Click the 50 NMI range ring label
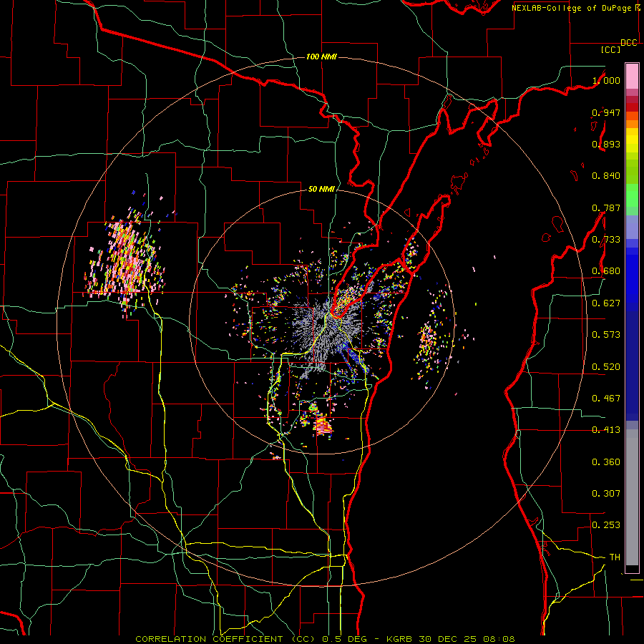The width and height of the screenshot is (644, 644). (x=321, y=189)
